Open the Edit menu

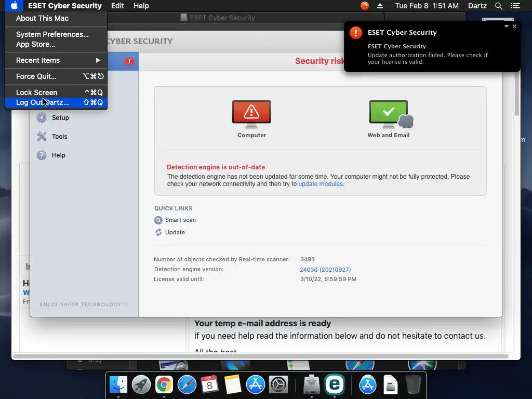117,6
